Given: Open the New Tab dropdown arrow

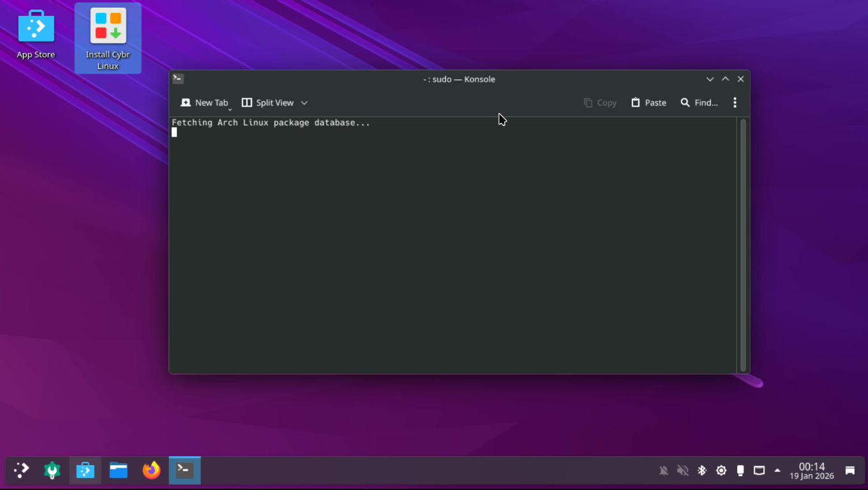Looking at the screenshot, I should coord(230,109).
